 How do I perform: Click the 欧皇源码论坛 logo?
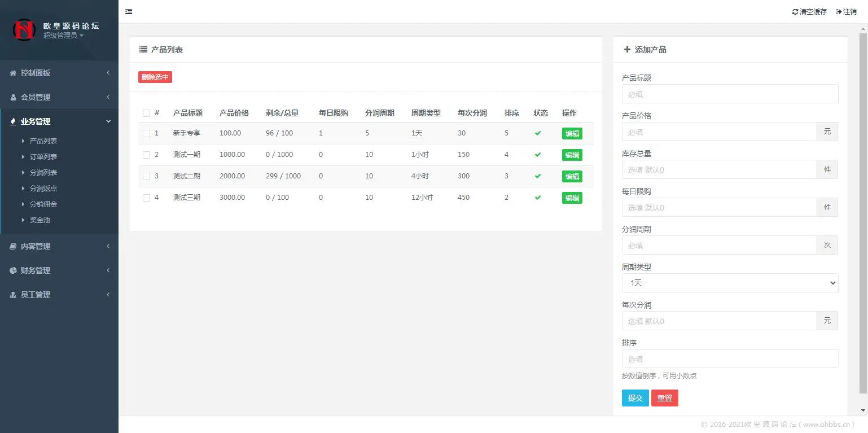click(24, 29)
